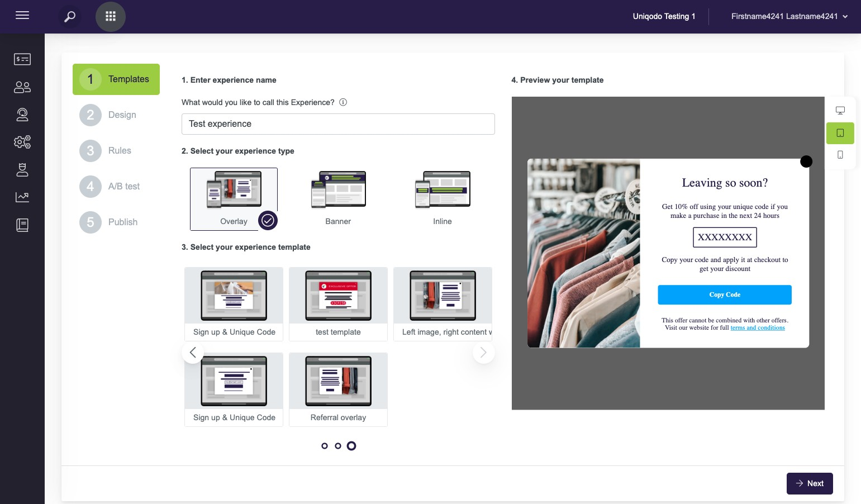Switch preview to desktop view
Viewport: 861px width, 504px height.
point(840,111)
